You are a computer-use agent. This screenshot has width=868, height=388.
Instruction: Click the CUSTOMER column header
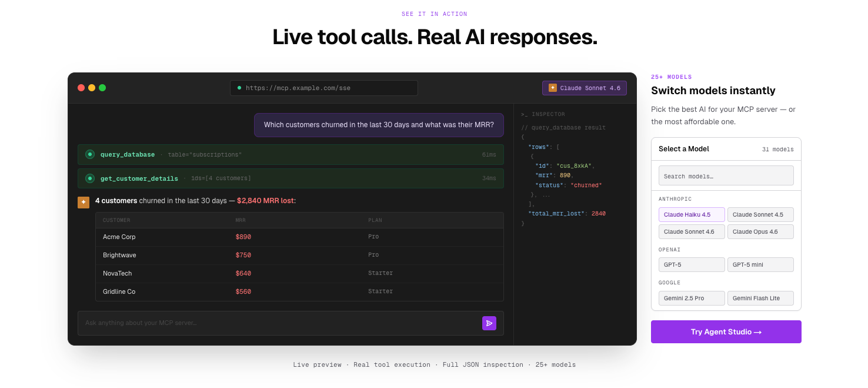[x=116, y=220]
